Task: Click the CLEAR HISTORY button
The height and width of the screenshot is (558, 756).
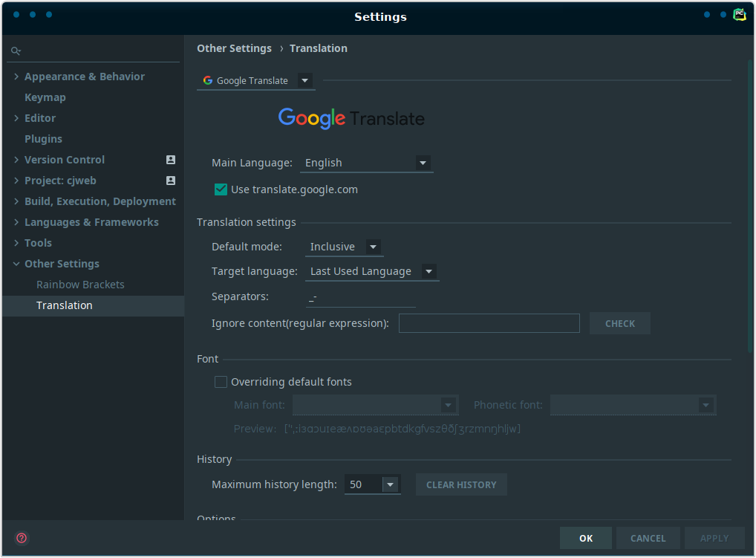Action: (x=461, y=484)
